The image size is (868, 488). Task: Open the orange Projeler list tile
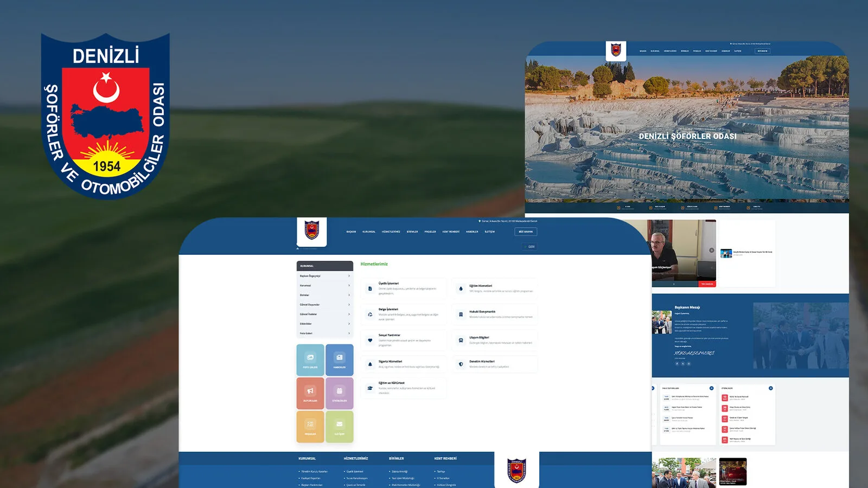(310, 427)
